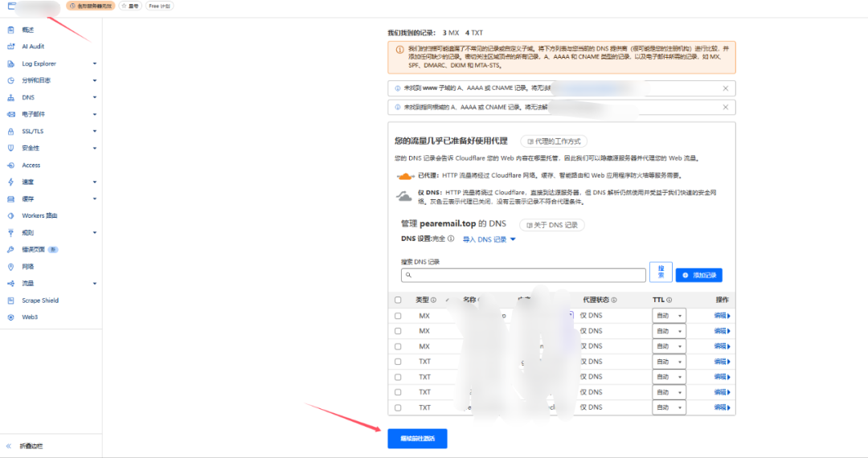This screenshot has width=868, height=458.
Task: Dismiss the www subdomain warning notice
Action: (726, 88)
